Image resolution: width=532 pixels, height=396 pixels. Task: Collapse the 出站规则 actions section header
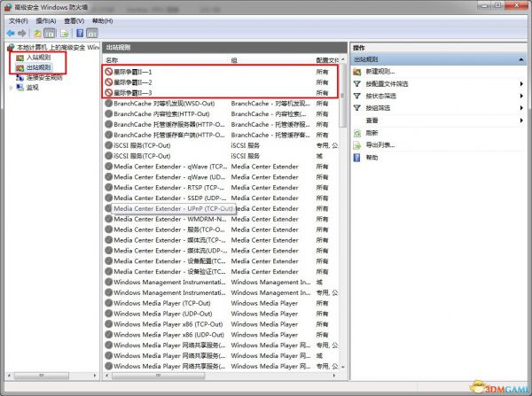(x=521, y=58)
